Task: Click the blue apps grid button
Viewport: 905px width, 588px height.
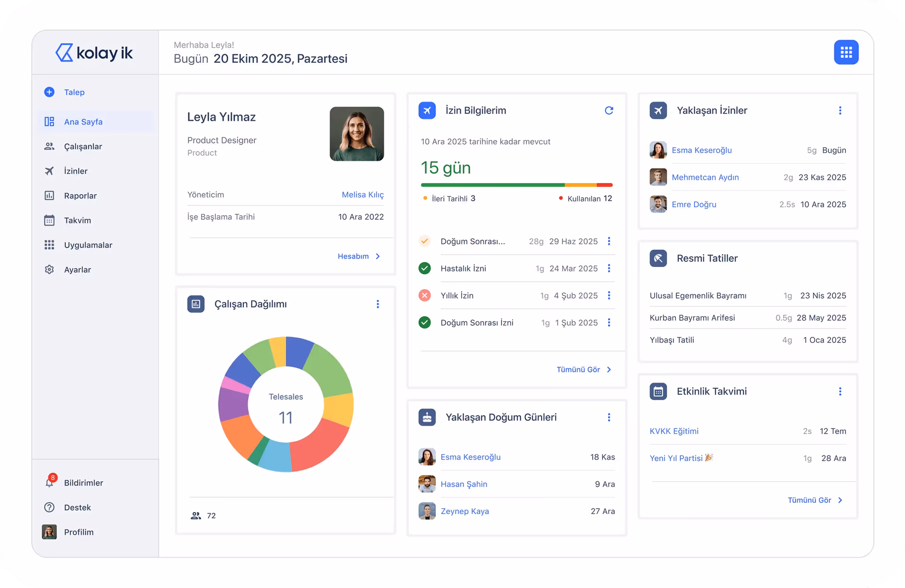Action: [846, 52]
